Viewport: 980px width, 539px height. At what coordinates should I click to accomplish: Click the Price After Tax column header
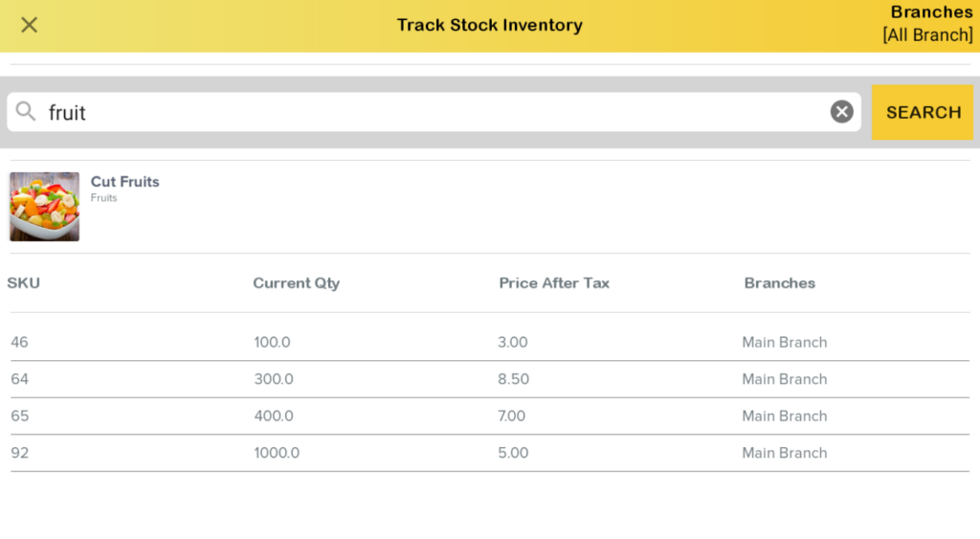point(553,283)
